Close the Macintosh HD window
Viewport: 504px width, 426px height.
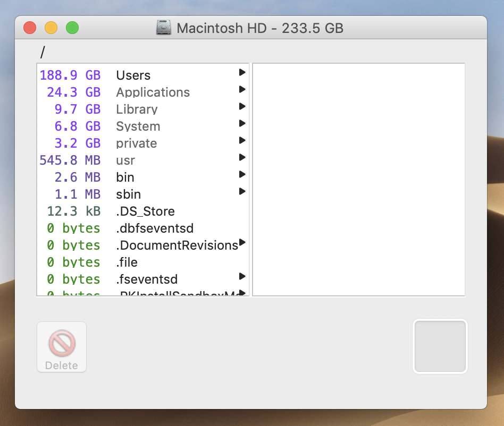[x=30, y=28]
